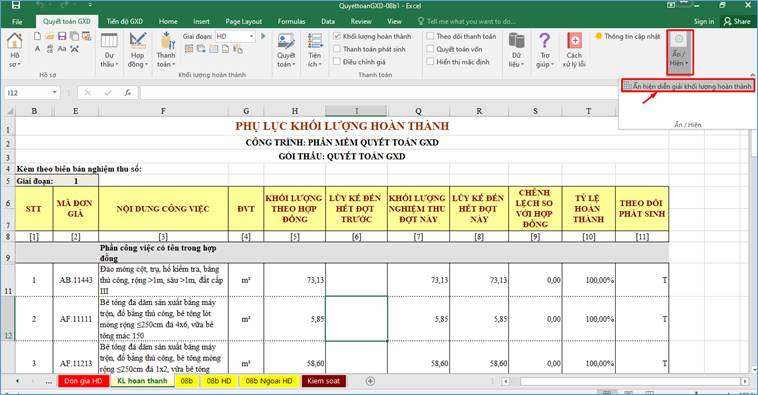
Task: Expand the Giai đoạn HD dropdown
Action: (x=251, y=36)
